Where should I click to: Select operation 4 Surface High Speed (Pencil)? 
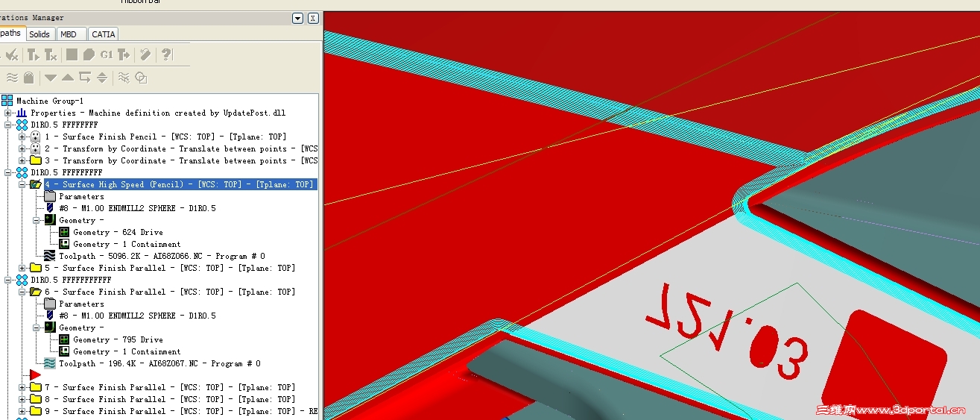click(180, 184)
